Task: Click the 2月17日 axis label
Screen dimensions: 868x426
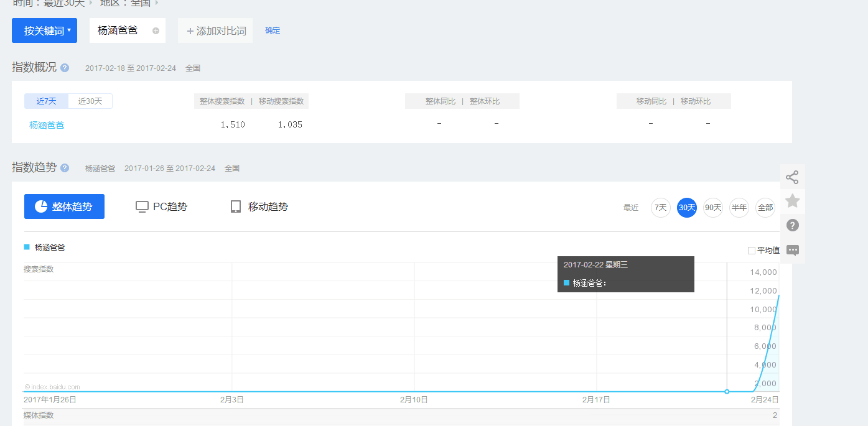Action: [x=596, y=399]
